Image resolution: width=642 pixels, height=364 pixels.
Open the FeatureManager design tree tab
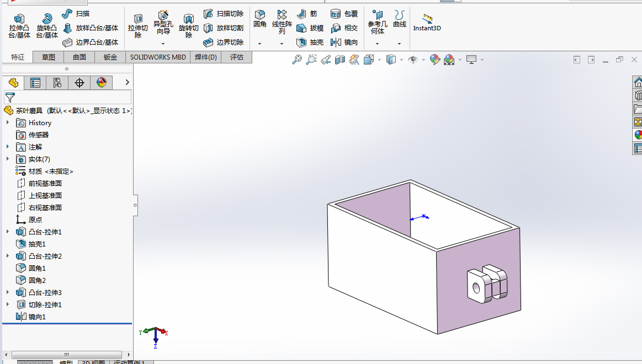[x=13, y=83]
